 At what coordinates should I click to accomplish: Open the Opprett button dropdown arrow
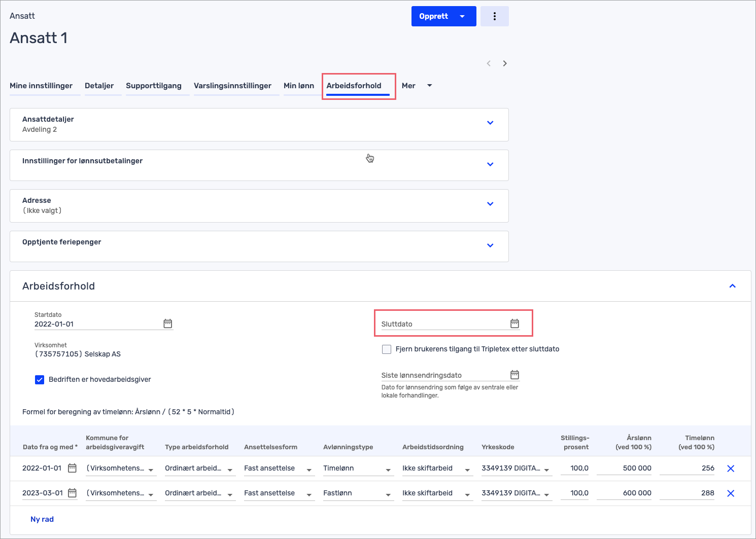click(x=462, y=16)
